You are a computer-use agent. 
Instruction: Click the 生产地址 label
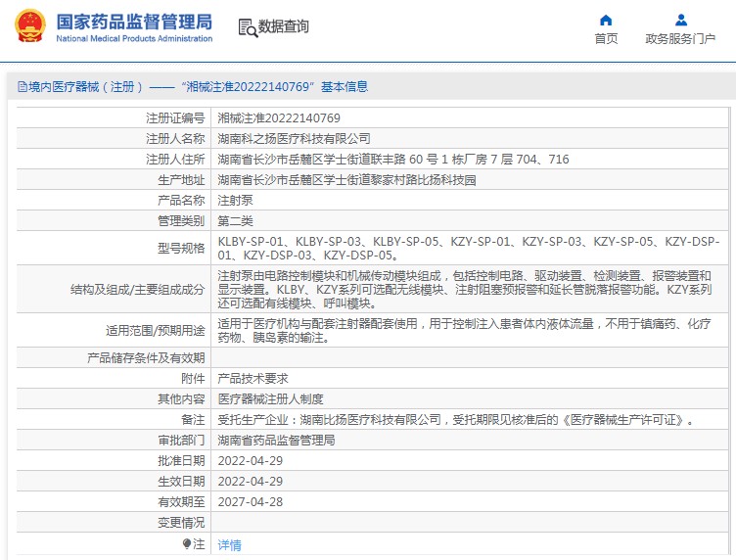click(x=181, y=180)
